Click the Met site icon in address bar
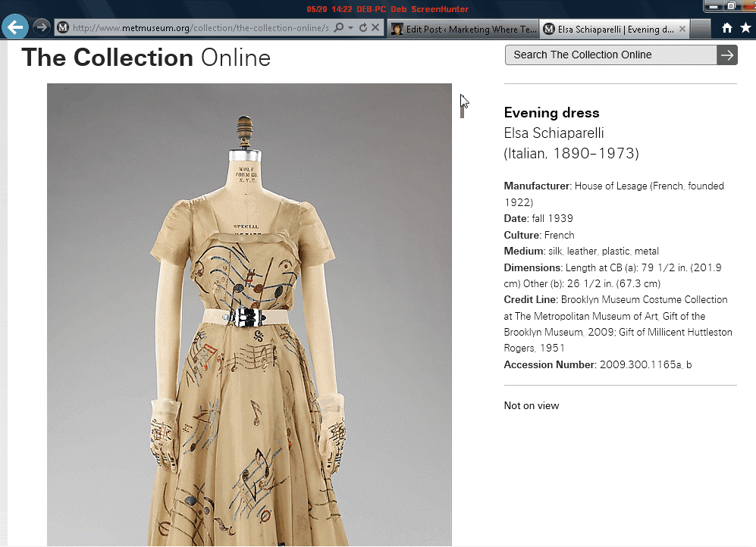Viewport: 756px width, 547px height. click(x=63, y=28)
